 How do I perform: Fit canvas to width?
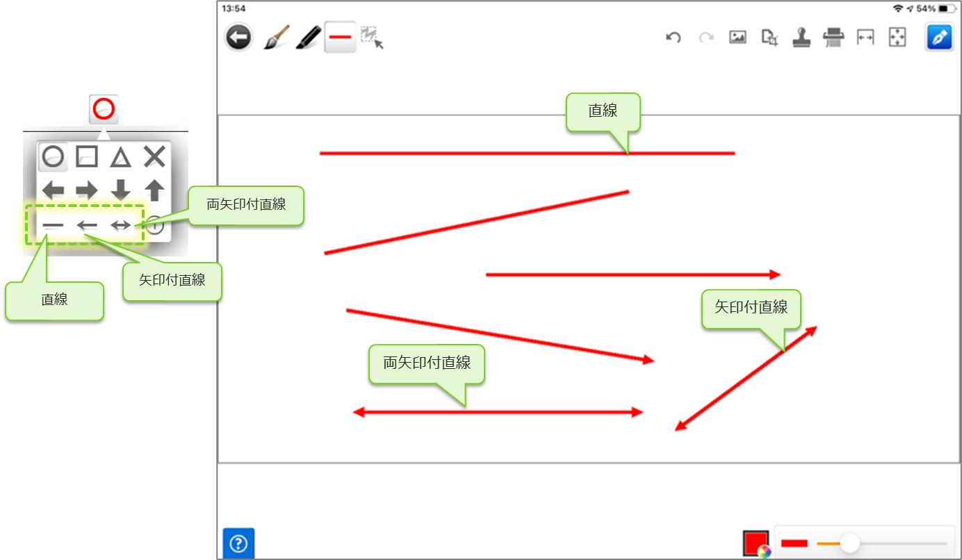(x=865, y=38)
